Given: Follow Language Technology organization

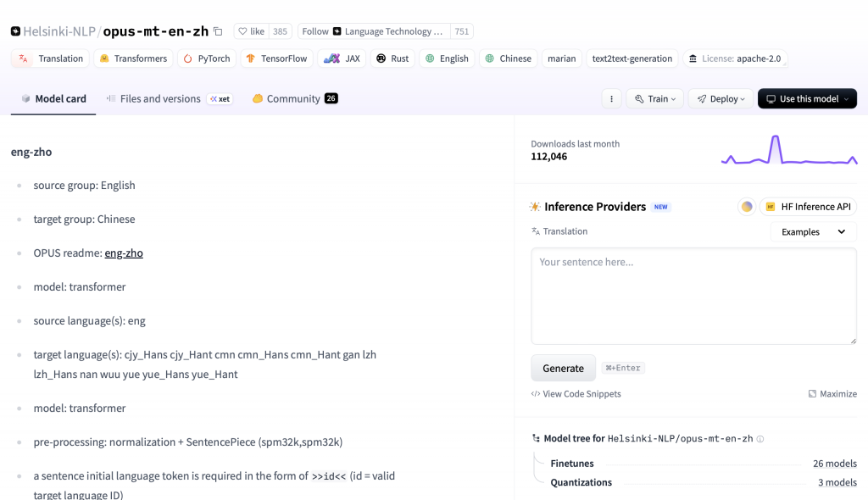Looking at the screenshot, I should click(x=374, y=31).
